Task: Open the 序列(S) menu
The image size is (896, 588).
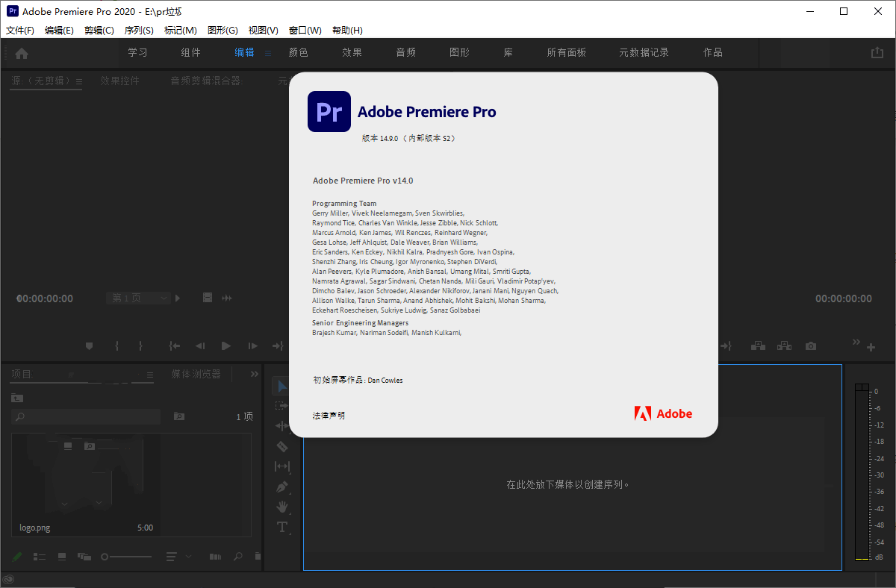Action: pos(139,31)
